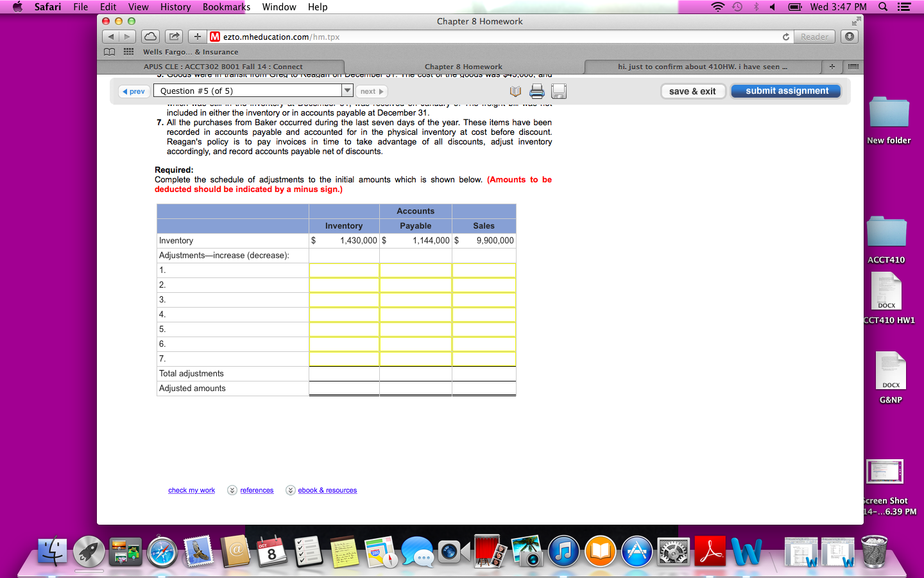Click the next question button

click(372, 91)
